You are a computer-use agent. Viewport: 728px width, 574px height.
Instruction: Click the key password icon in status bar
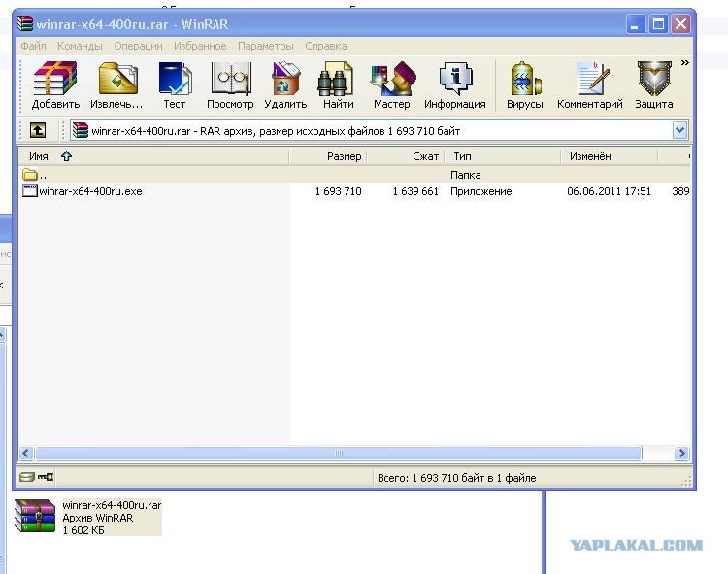click(x=46, y=477)
